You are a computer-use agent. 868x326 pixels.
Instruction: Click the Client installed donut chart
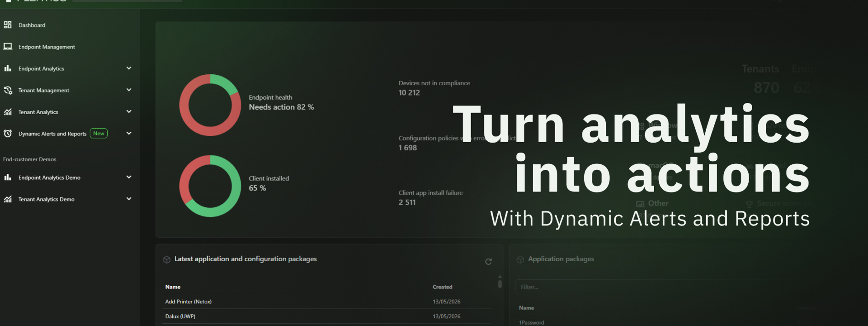pyautogui.click(x=210, y=186)
